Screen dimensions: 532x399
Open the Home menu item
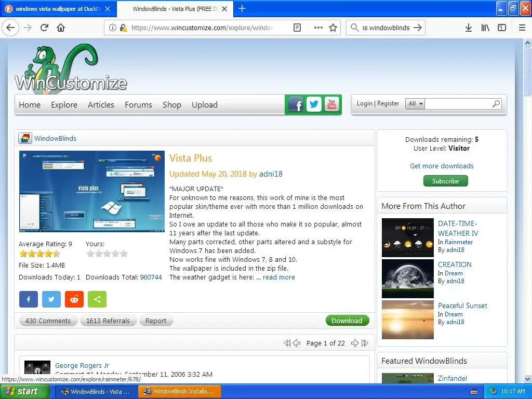[30, 105]
